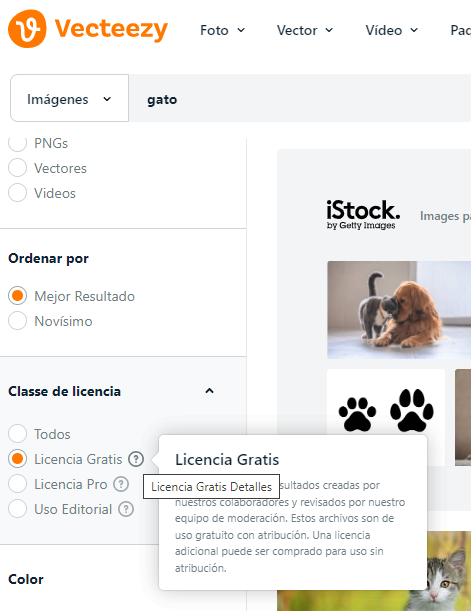
Task: Open Licencia Gratis help question icon
Action: [136, 459]
